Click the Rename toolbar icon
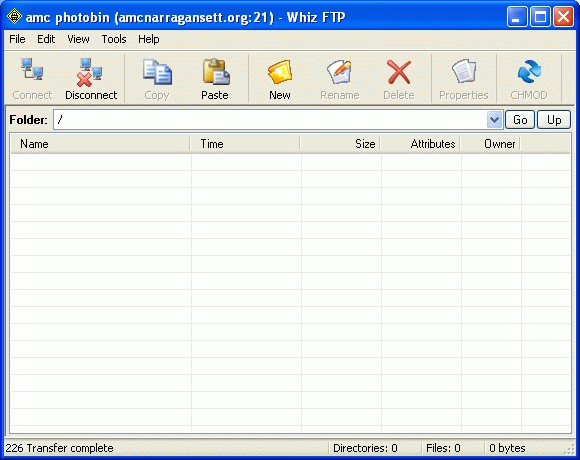This screenshot has height=460, width=580. (x=339, y=71)
